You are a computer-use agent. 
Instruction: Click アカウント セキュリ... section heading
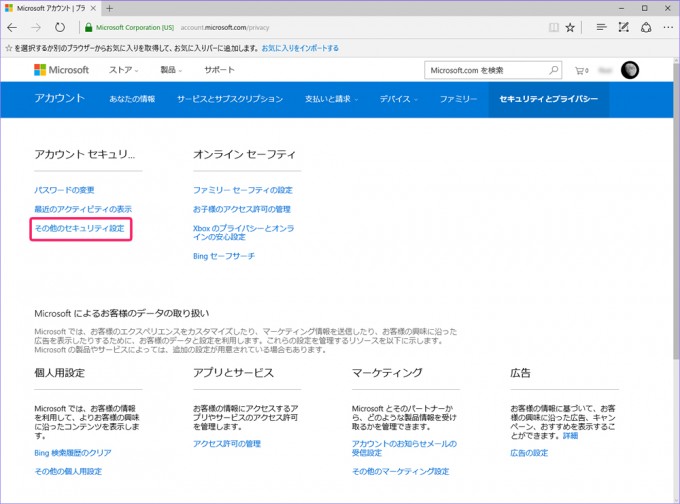coord(85,154)
